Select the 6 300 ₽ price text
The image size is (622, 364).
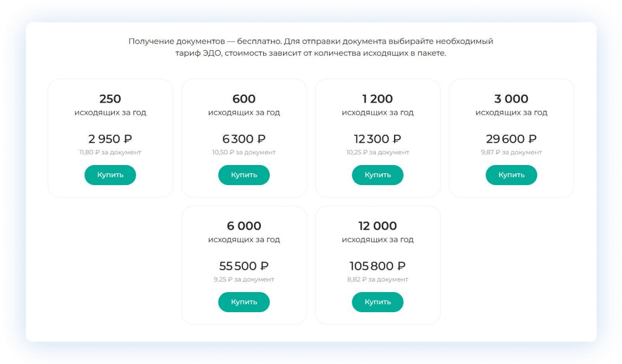click(x=244, y=139)
